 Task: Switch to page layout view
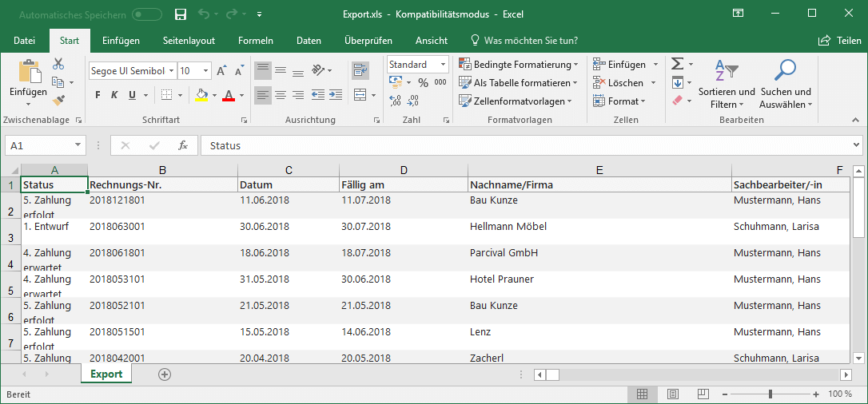(673, 394)
